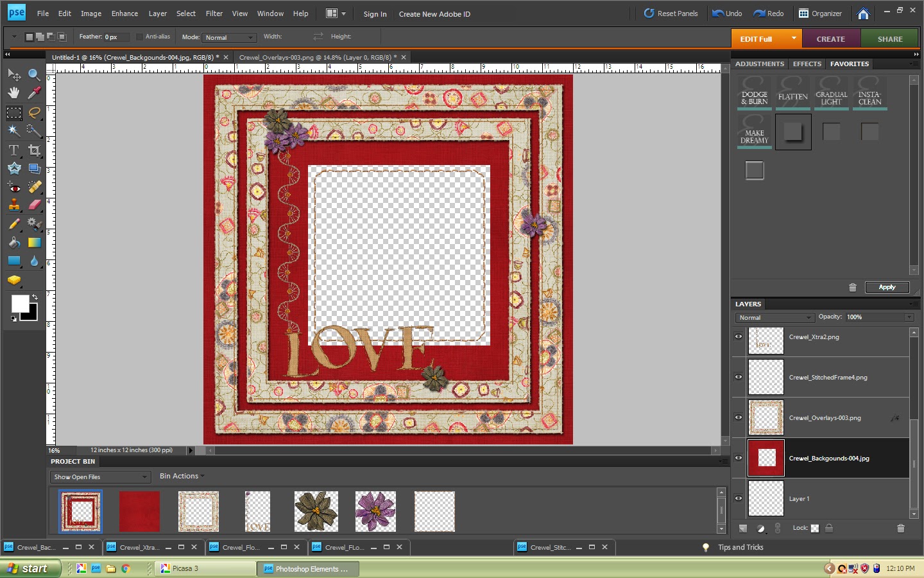Image resolution: width=924 pixels, height=578 pixels.
Task: Select the Paint Bucket tool
Action: 13,243
